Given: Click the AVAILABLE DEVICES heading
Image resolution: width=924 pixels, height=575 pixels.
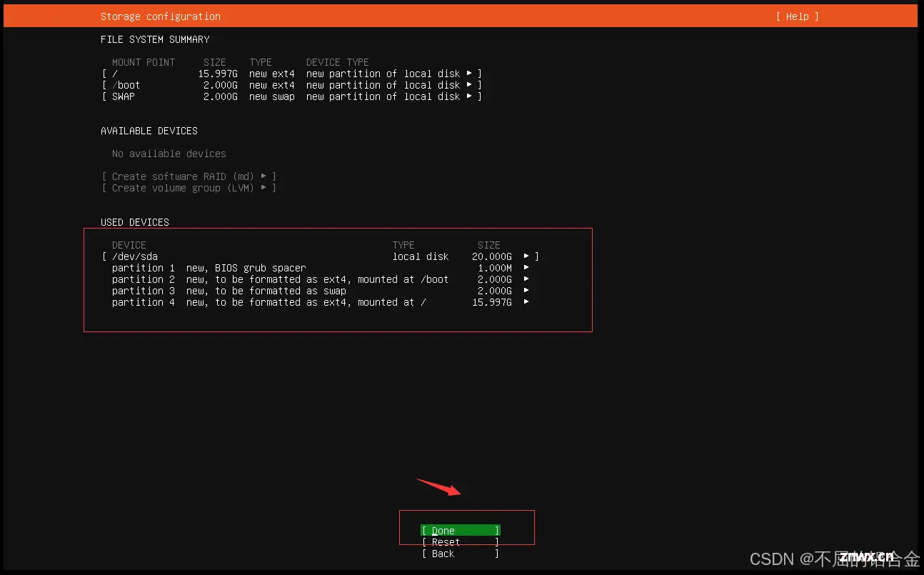Looking at the screenshot, I should click(x=149, y=131).
